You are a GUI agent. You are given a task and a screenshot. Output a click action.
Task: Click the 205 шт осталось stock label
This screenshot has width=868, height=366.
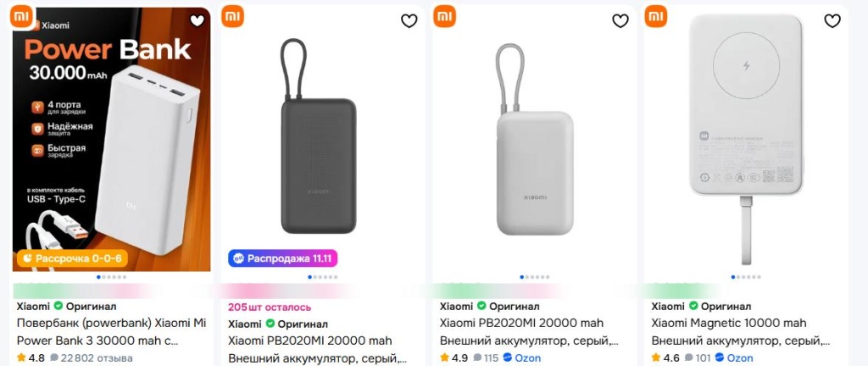point(270,307)
